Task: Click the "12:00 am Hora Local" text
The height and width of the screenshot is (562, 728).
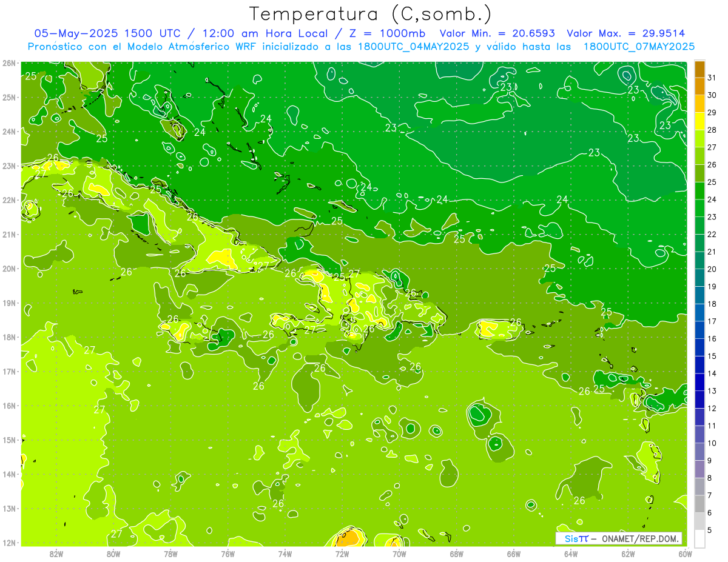Action: click(x=264, y=33)
